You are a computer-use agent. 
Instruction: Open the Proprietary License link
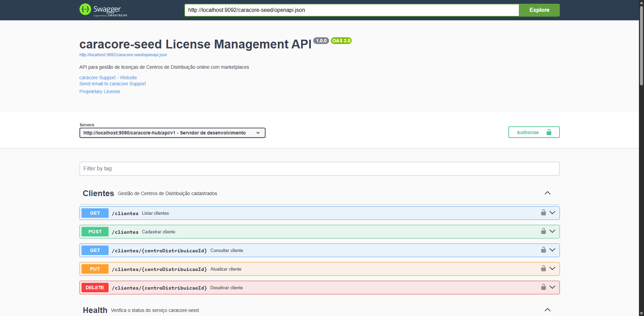(100, 91)
